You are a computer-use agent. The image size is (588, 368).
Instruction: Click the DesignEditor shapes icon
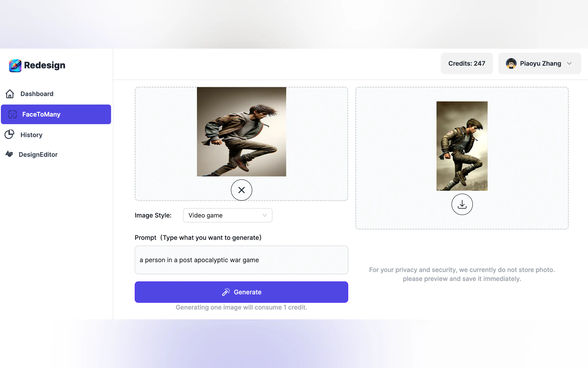tap(9, 154)
